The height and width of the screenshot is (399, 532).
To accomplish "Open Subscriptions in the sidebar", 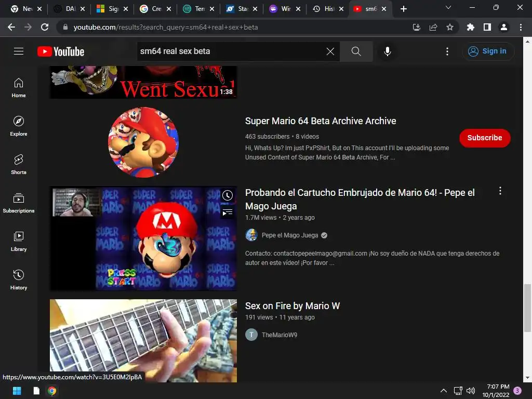I will 19,203.
